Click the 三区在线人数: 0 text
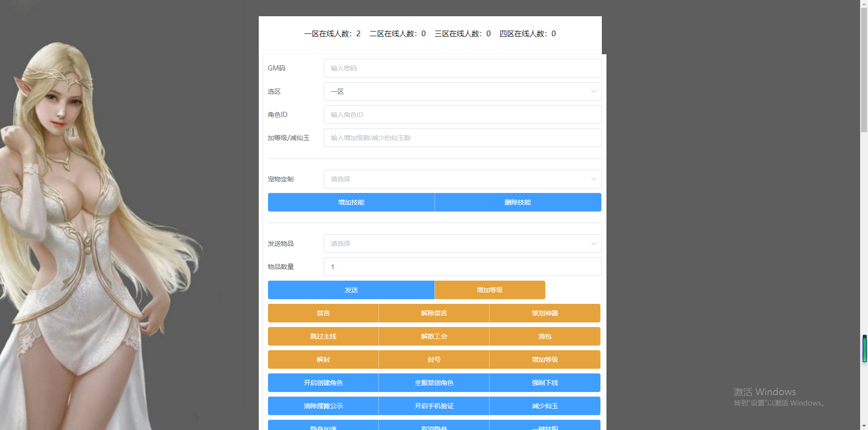 (x=462, y=33)
